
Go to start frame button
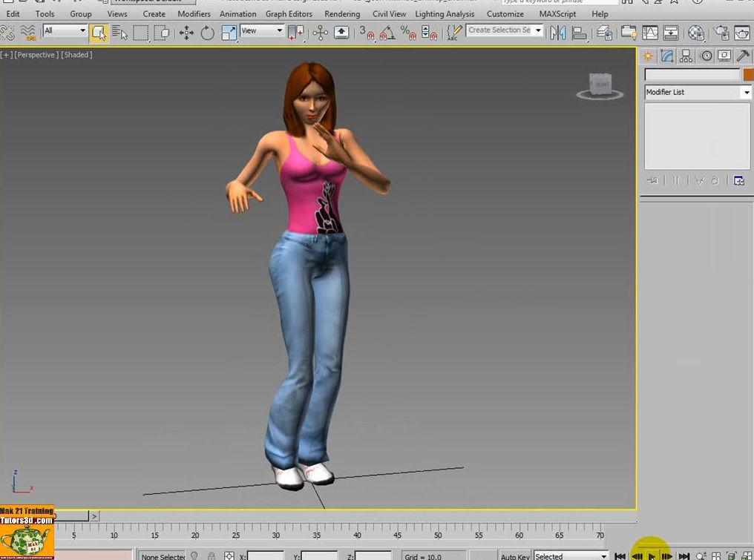[x=620, y=556]
